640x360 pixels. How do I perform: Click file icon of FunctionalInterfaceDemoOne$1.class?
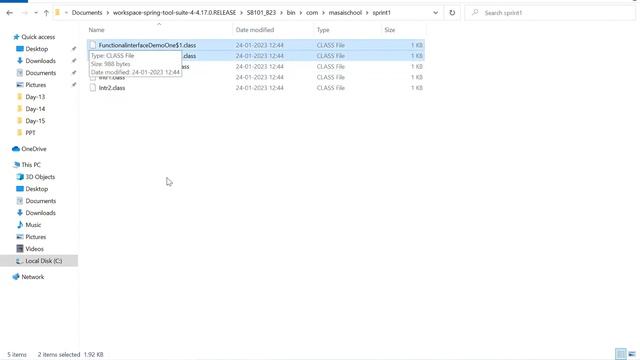(x=93, y=45)
